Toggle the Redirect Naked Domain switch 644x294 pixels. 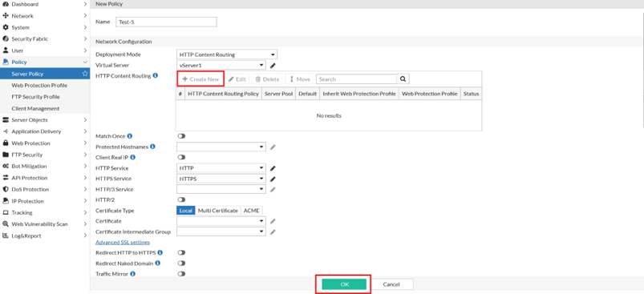point(181,264)
